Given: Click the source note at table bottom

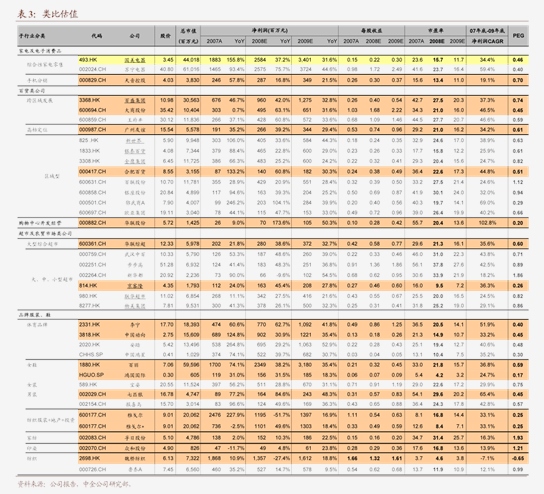Looking at the screenshot, I should pos(74,484).
